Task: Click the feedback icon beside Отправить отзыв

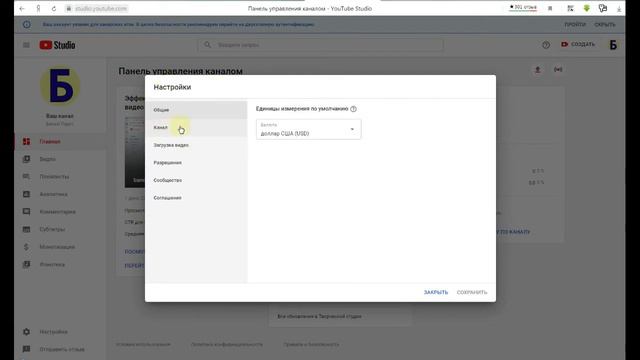Action: coord(27,349)
